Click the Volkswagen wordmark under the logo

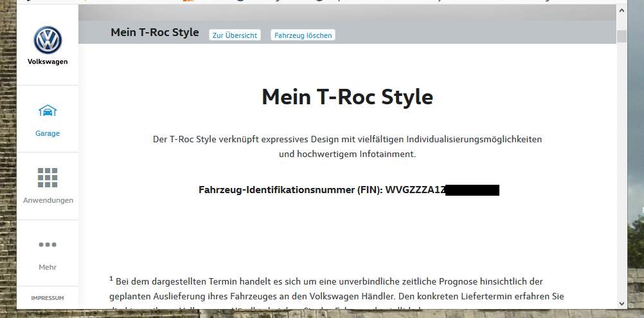click(48, 62)
